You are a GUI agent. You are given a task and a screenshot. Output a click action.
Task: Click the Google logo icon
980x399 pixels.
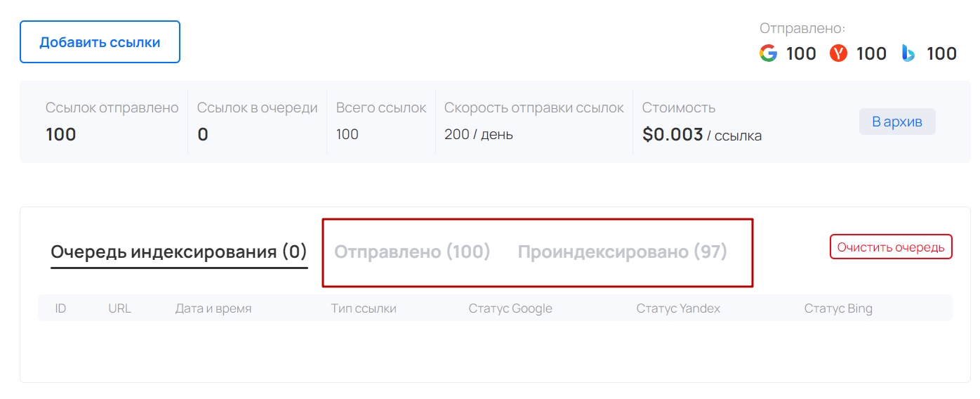click(769, 53)
